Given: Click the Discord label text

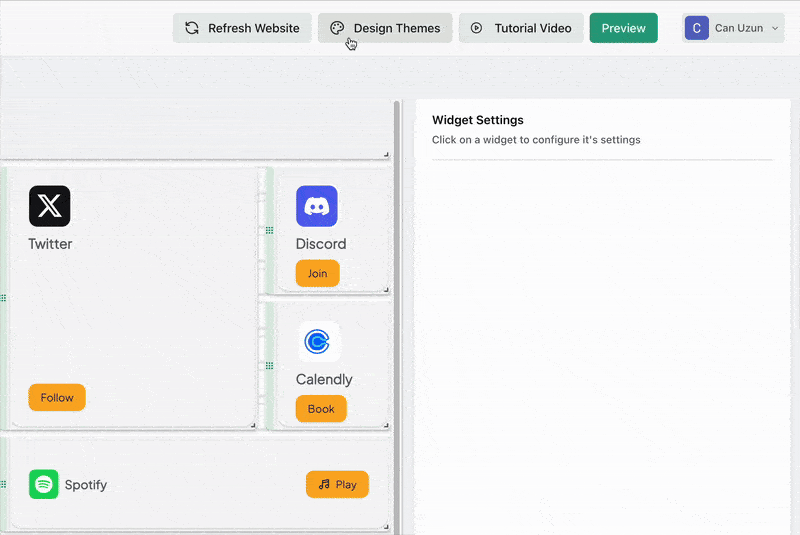Looking at the screenshot, I should (321, 244).
